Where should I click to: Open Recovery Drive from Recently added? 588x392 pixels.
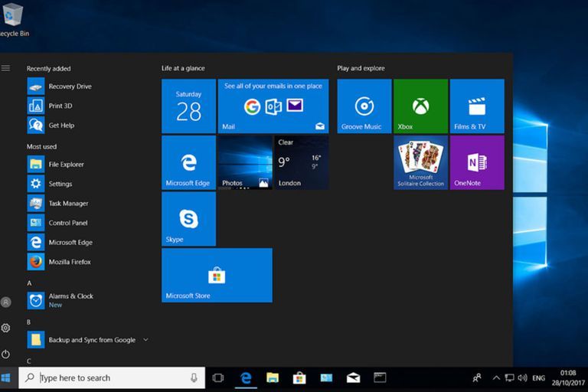point(70,87)
